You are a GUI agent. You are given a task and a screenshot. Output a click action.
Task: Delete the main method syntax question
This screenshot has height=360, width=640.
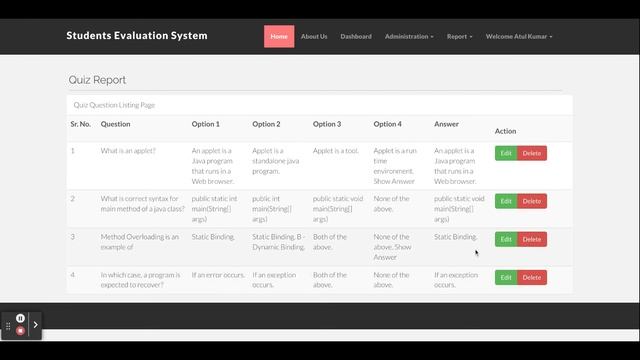click(532, 201)
